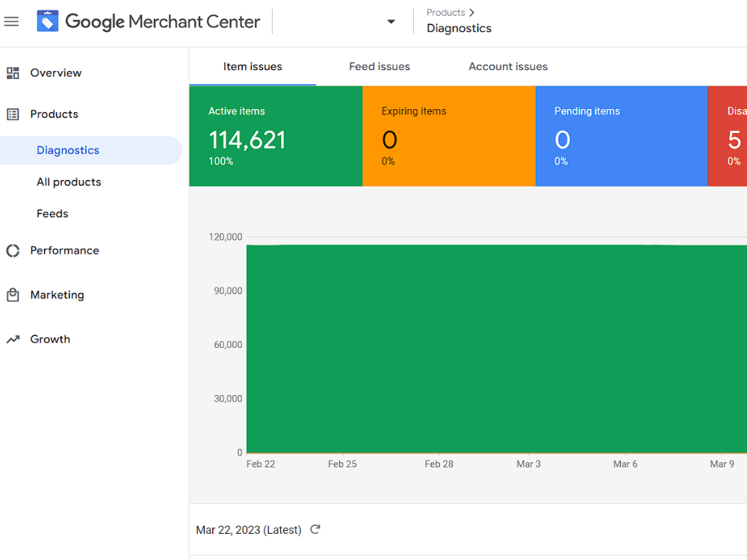Click the Growth trending-arrow icon
Viewport: 747px width, 560px height.
13,339
